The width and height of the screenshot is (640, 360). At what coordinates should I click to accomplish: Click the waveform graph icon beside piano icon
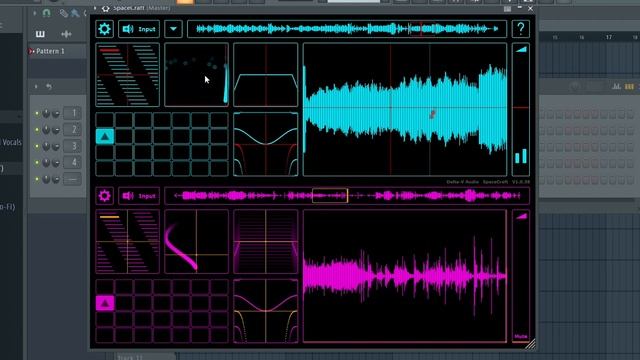[66, 34]
